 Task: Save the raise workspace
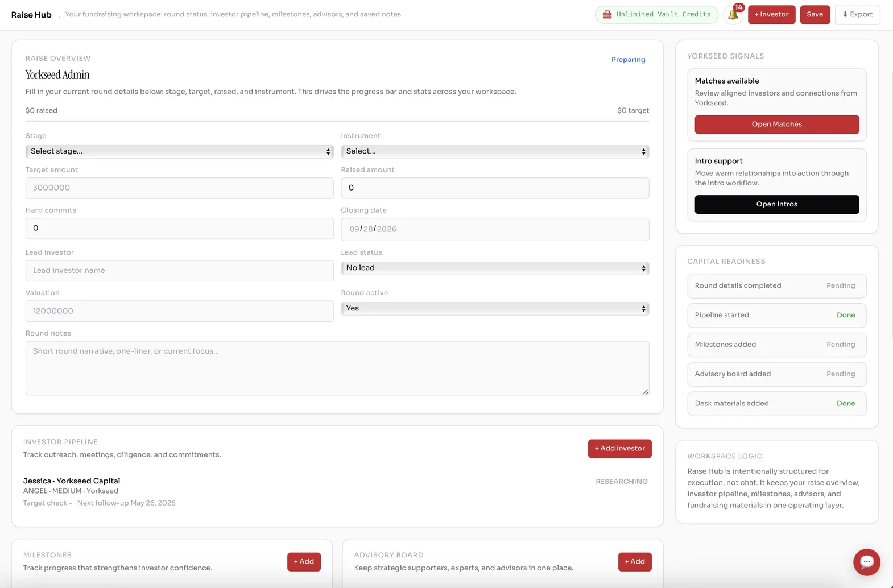click(x=815, y=14)
